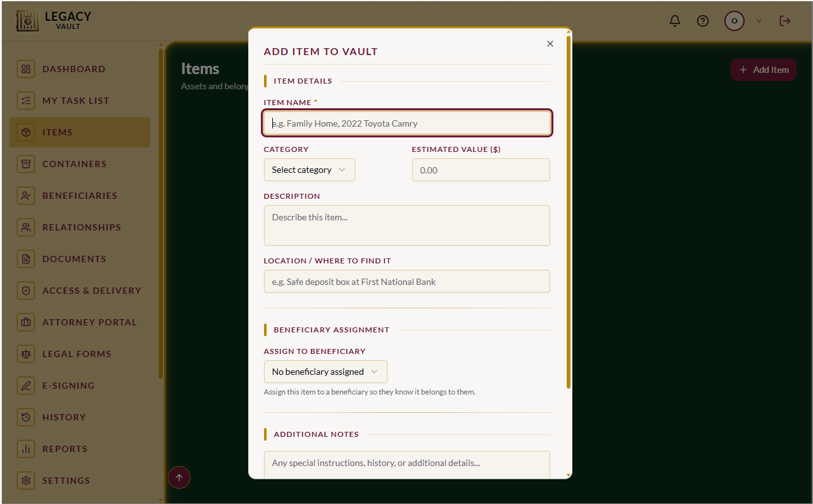Click the Containers archive box icon
Viewport: 813px width, 504px height.
tap(26, 164)
